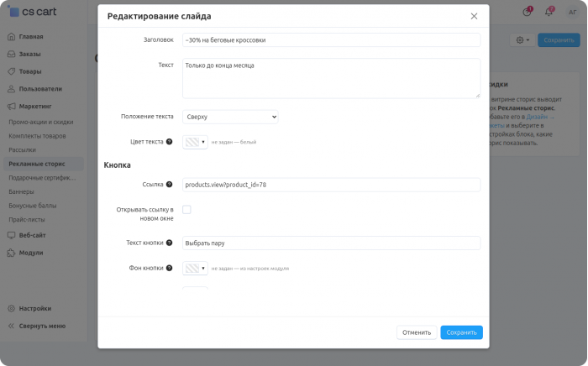
Task: Close the Редактирование слайда dialog
Action: click(x=474, y=16)
